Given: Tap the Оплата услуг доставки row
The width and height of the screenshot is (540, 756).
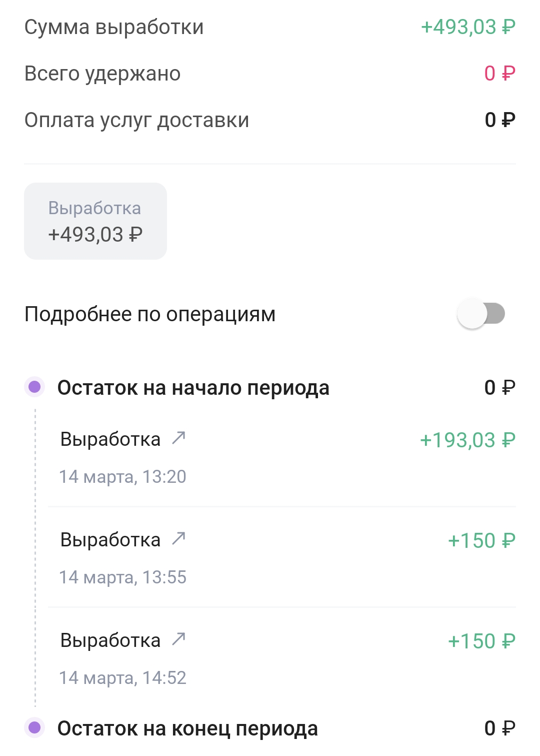Looking at the screenshot, I should [x=270, y=120].
